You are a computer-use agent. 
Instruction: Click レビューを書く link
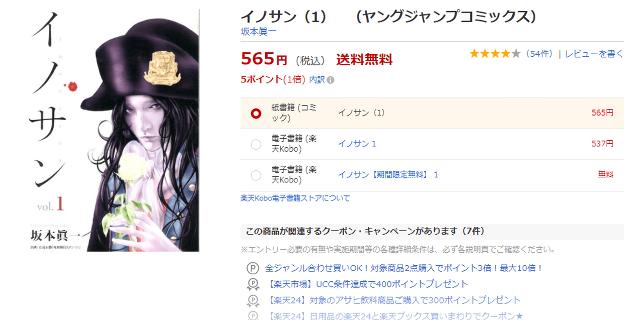click(x=594, y=54)
